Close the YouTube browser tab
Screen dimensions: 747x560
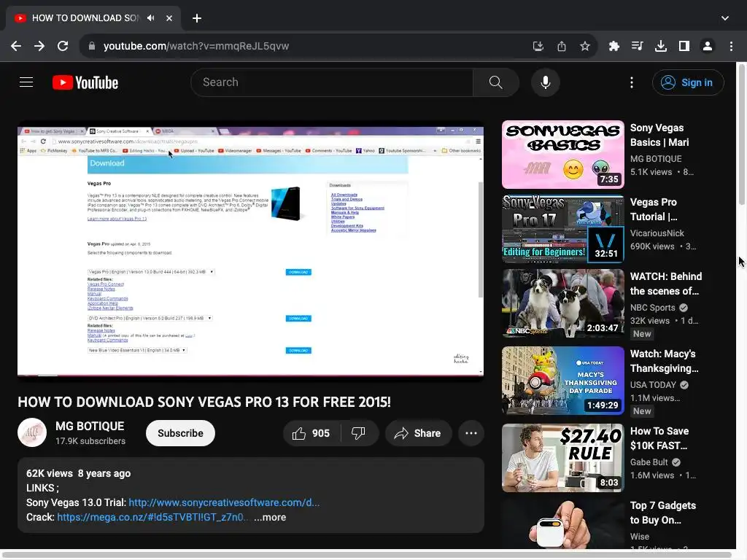click(x=169, y=18)
